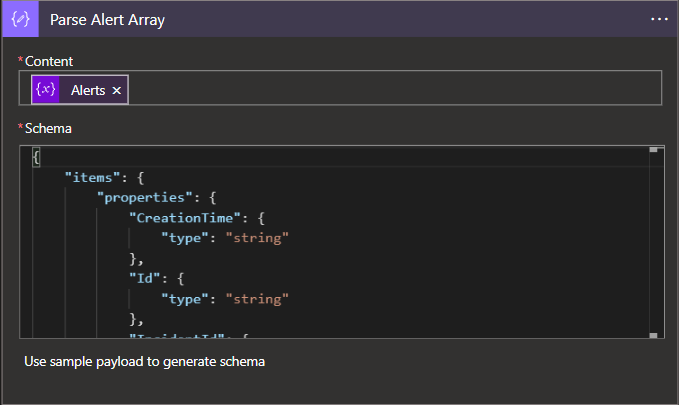Click the "string" value under Id
The width and height of the screenshot is (679, 405).
257,298
